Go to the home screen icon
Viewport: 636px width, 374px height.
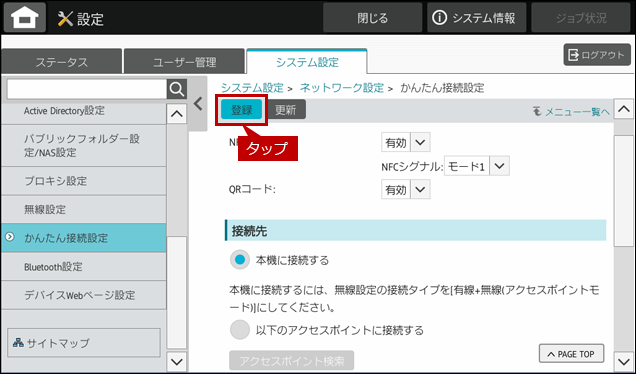(x=25, y=17)
